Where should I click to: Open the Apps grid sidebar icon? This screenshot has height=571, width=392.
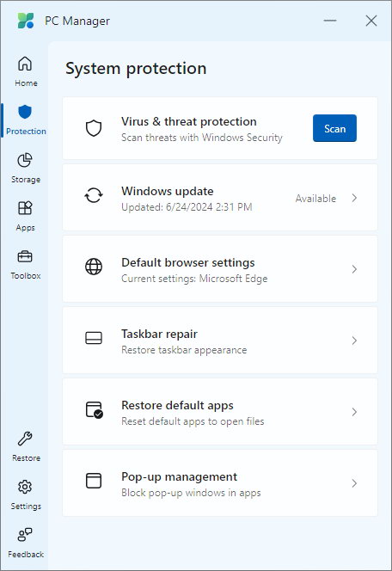coord(25,208)
